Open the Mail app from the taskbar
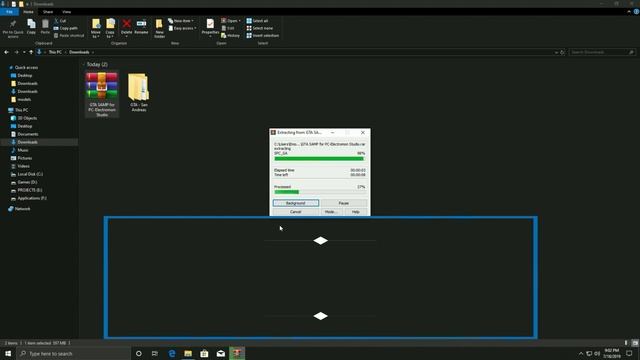 tap(220, 353)
